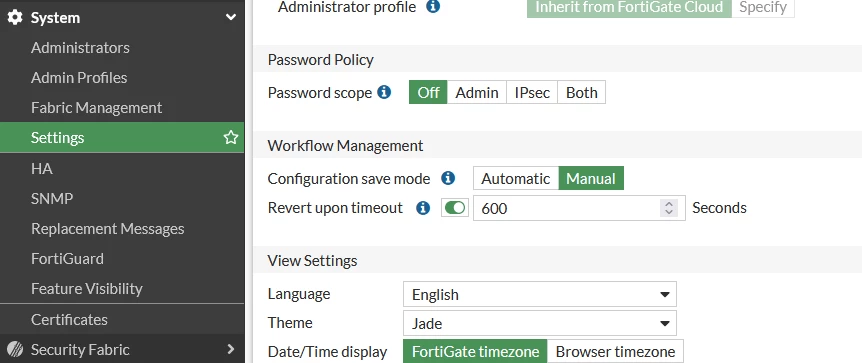This screenshot has width=862, height=363.
Task: Select the Settings sidebar item
Action: (x=122, y=138)
